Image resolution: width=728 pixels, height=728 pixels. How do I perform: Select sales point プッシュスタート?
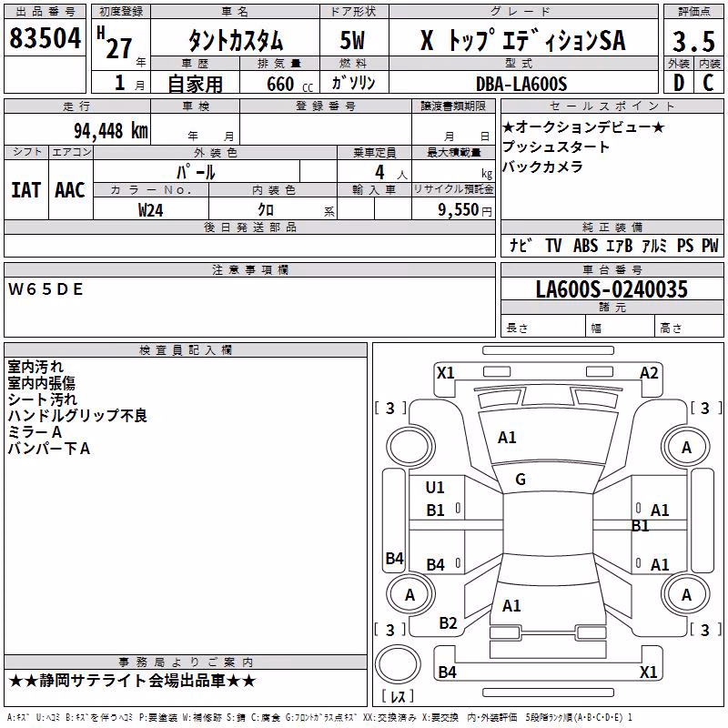click(556, 147)
